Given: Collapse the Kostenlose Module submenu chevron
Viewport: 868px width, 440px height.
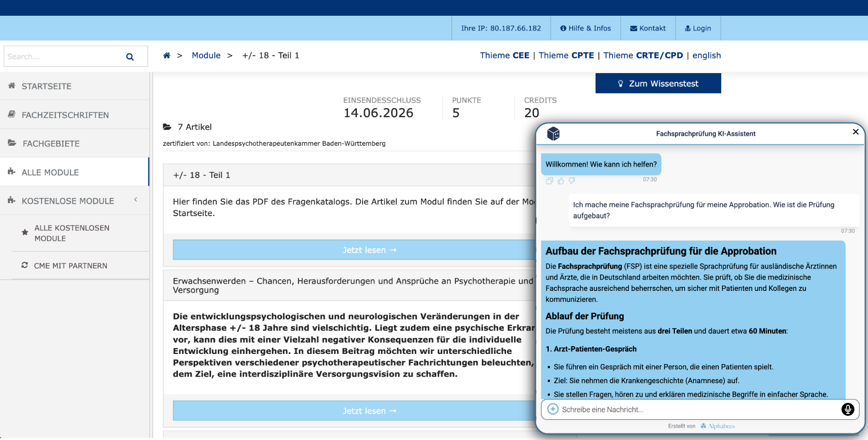Looking at the screenshot, I should (136, 200).
